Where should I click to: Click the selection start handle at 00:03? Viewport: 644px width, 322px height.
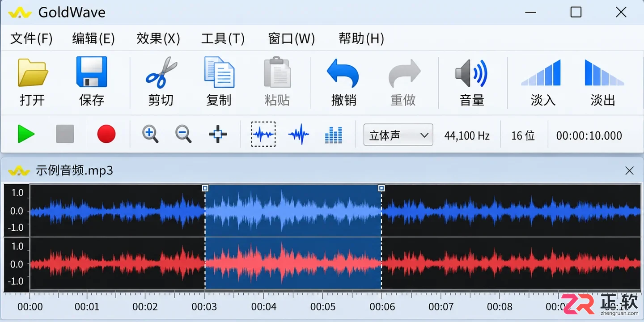coord(205,188)
